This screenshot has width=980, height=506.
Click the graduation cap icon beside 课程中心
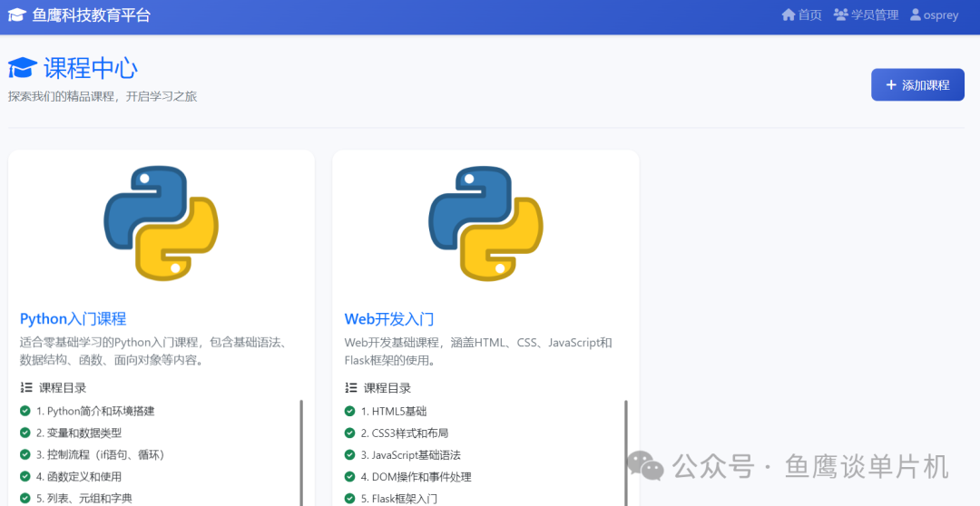coord(23,69)
